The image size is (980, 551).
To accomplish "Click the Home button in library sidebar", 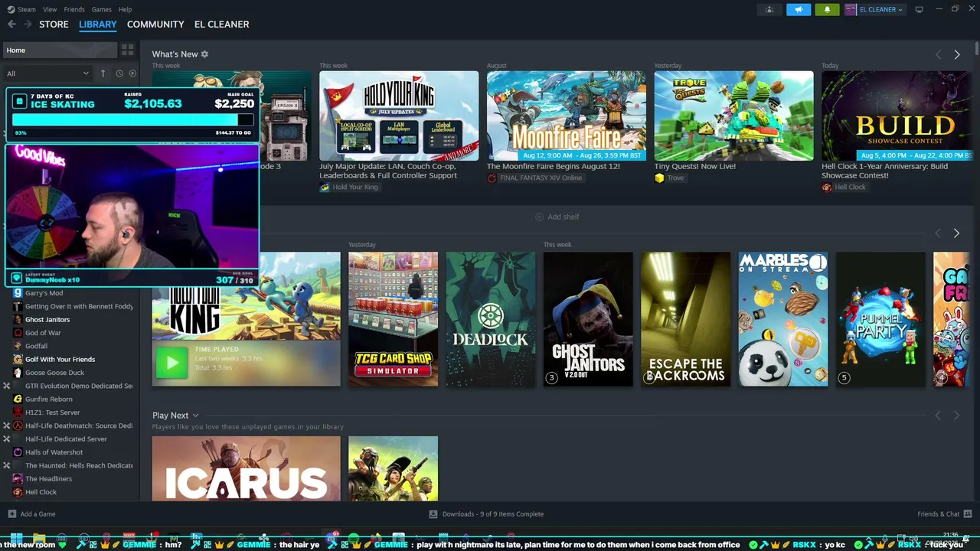I will point(59,50).
